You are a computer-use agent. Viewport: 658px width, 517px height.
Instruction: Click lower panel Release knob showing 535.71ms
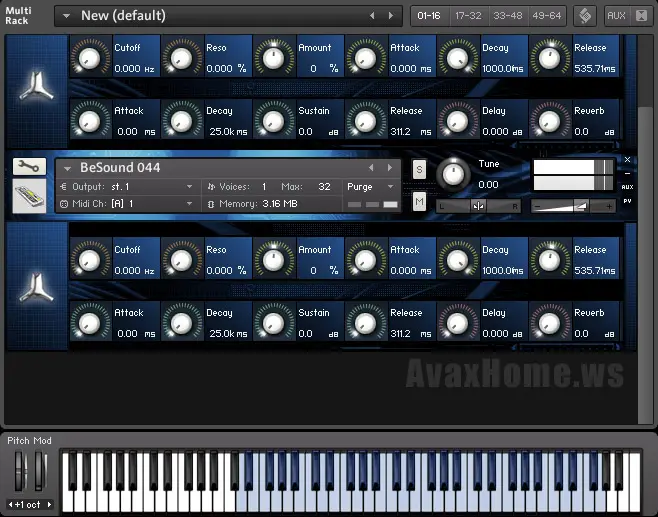tap(549, 260)
